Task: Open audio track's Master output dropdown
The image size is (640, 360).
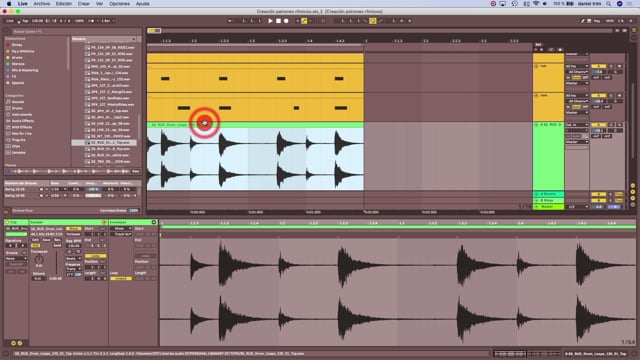Action: 577,142
